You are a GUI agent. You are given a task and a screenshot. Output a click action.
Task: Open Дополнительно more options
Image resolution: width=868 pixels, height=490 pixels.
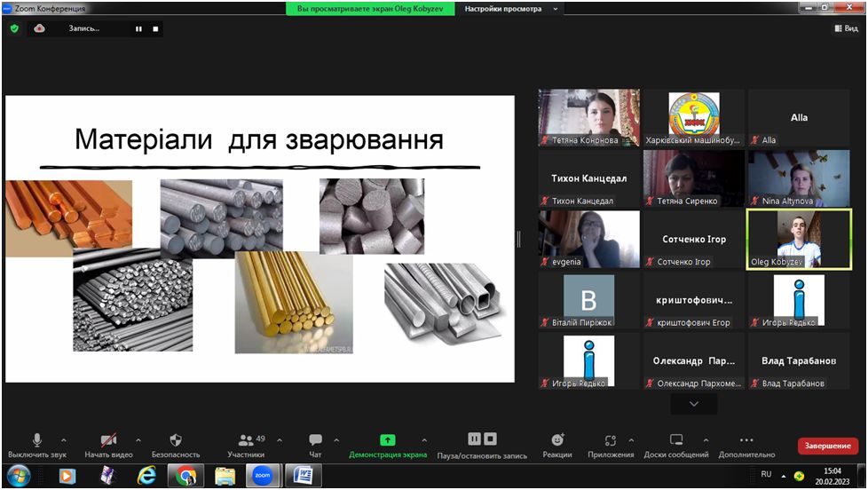tap(746, 446)
